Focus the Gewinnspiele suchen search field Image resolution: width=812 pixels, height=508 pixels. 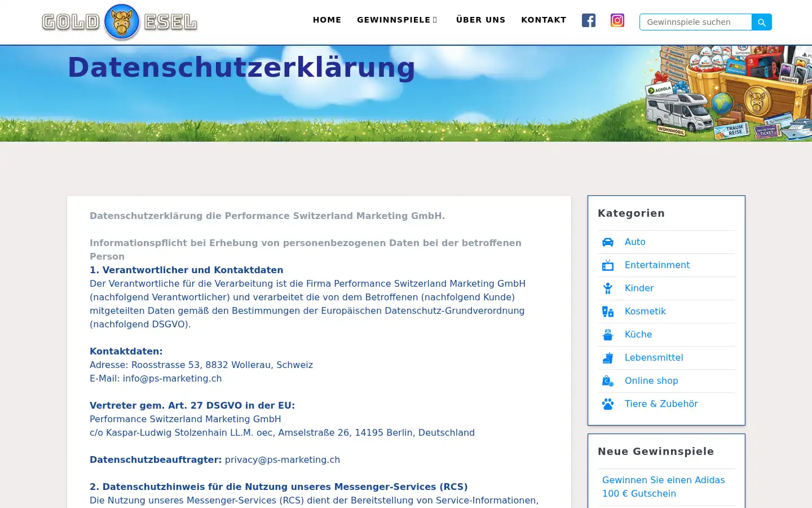click(x=696, y=22)
